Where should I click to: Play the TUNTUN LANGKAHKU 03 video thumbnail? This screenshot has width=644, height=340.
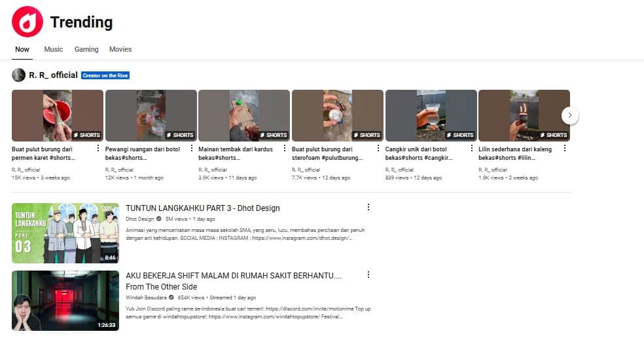pos(65,233)
